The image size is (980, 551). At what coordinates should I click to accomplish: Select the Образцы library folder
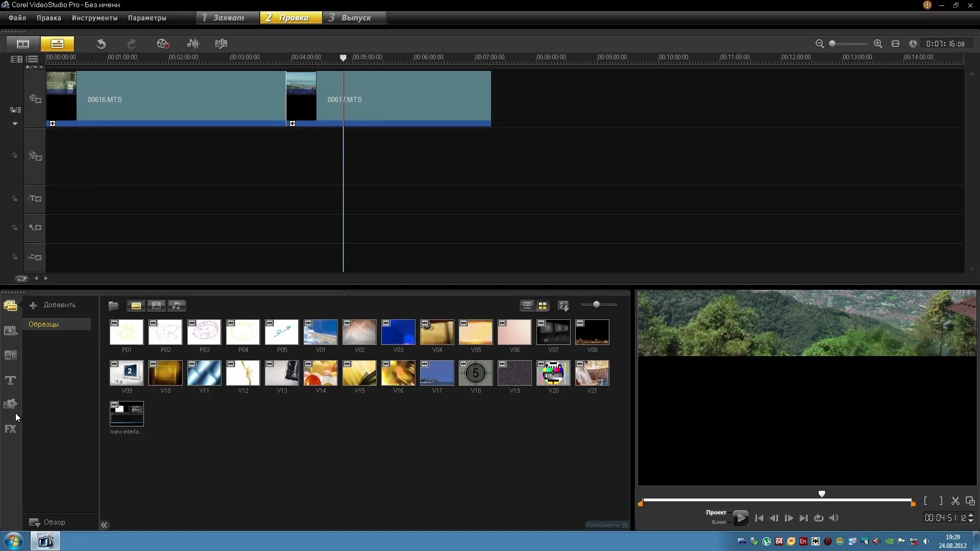click(x=44, y=324)
